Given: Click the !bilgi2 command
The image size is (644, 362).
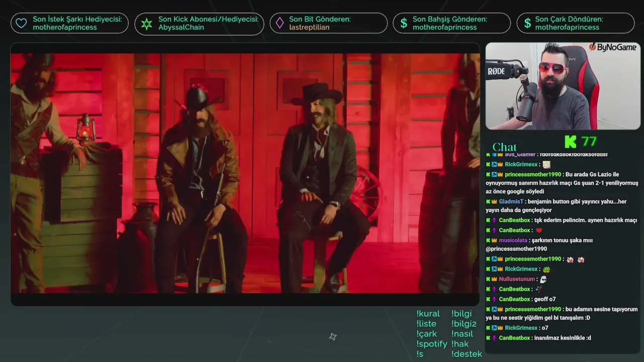Looking at the screenshot, I should tap(464, 324).
